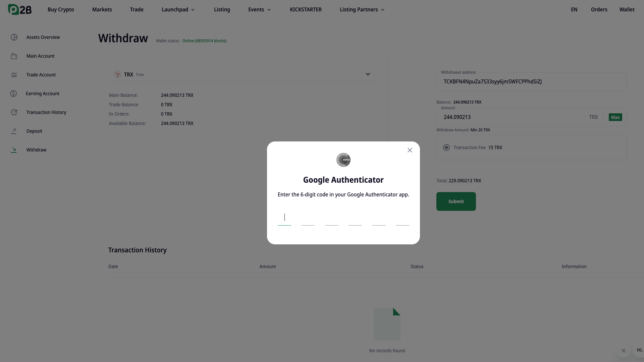
Task: Select the Transaction Fee radio button
Action: 446,147
